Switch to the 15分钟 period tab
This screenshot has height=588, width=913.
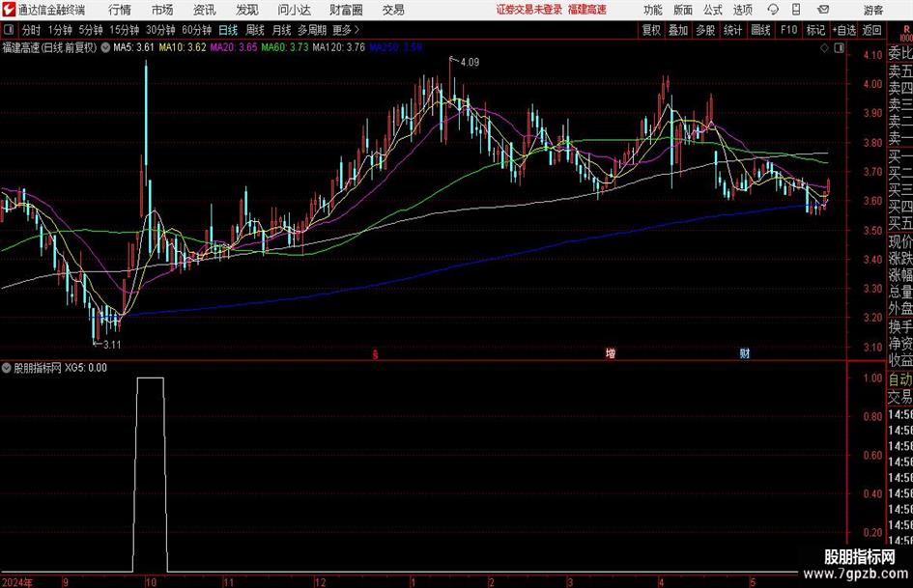coord(125,30)
